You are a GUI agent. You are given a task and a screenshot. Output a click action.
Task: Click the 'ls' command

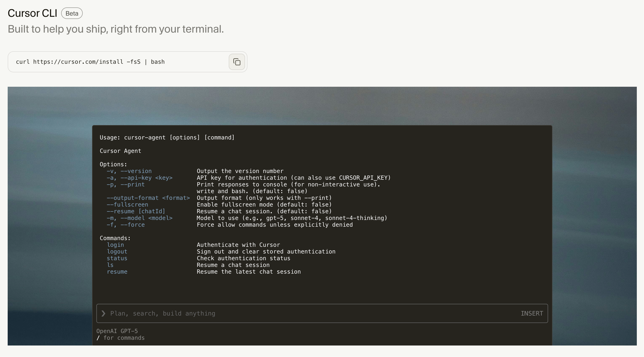pyautogui.click(x=110, y=265)
